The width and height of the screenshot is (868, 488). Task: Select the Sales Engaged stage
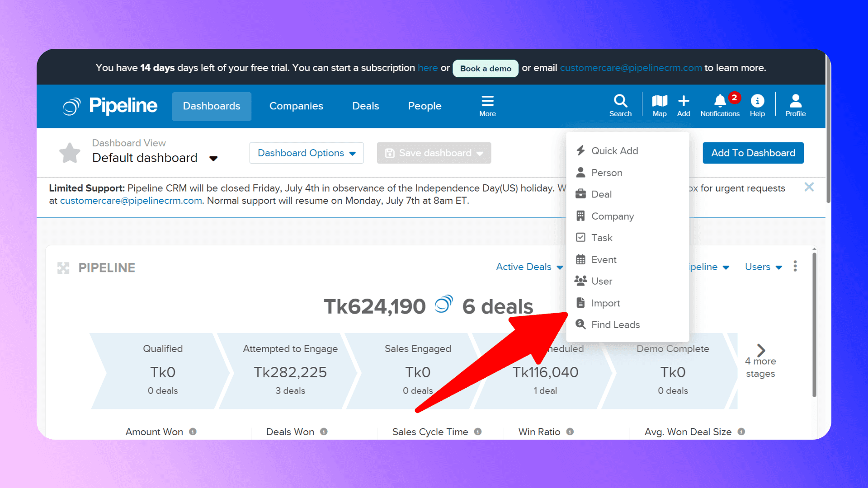click(x=418, y=371)
